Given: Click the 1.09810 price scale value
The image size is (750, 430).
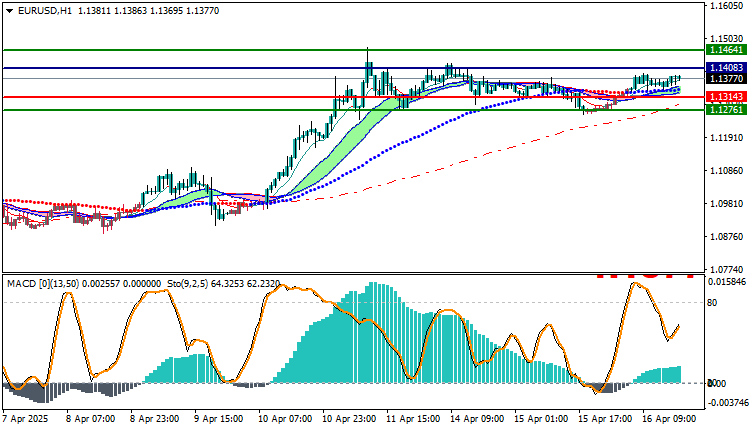Looking at the screenshot, I should pyautogui.click(x=727, y=204).
